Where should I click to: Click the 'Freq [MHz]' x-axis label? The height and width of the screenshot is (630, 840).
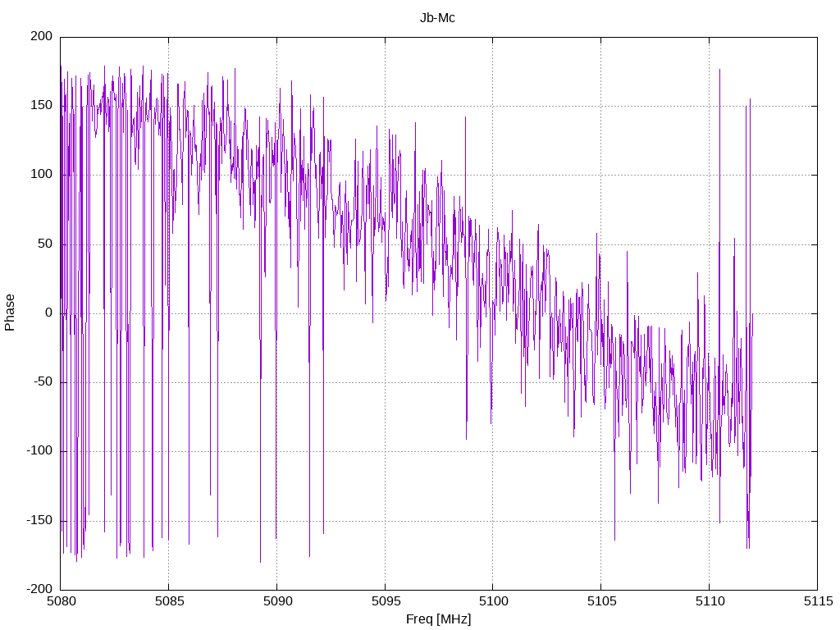tap(438, 619)
